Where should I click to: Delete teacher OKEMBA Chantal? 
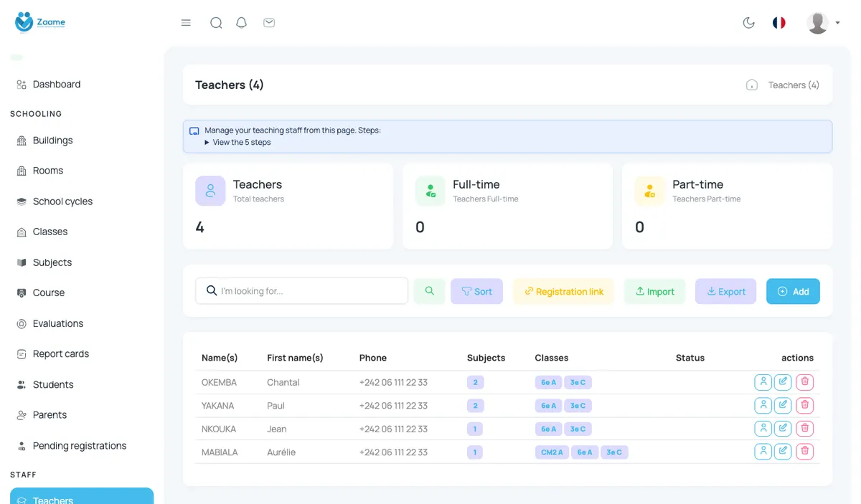click(x=804, y=382)
